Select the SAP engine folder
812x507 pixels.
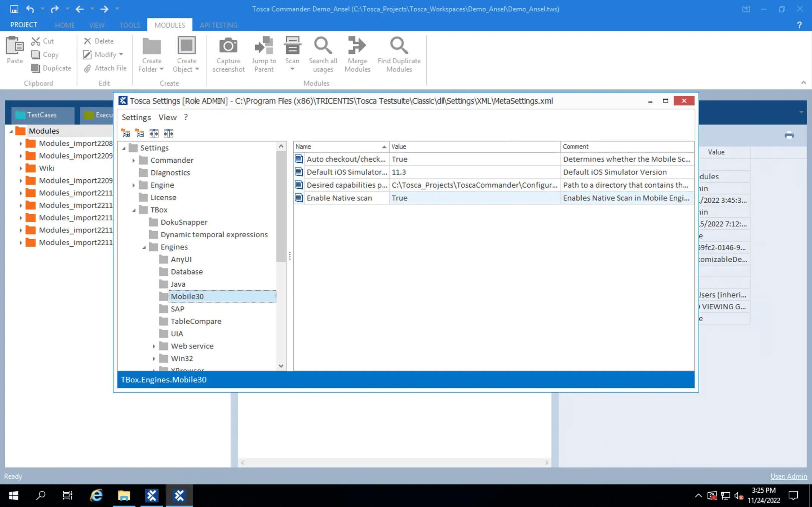(177, 309)
